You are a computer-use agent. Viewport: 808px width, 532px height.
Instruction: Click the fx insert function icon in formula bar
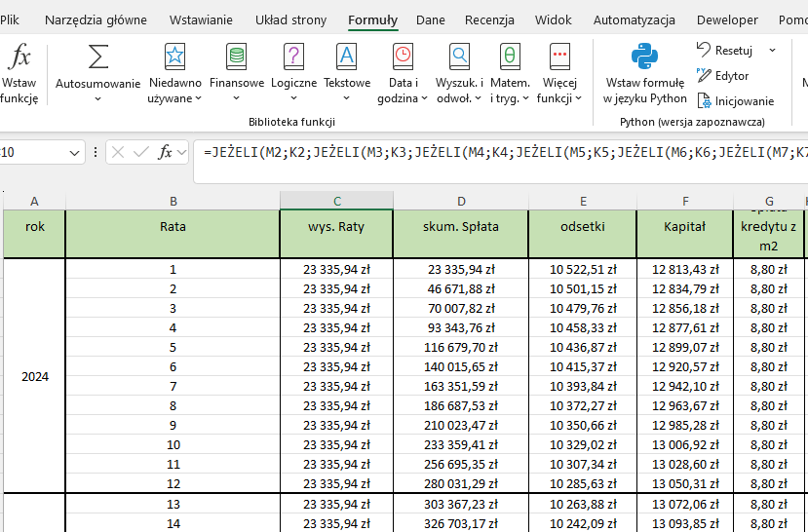[165, 152]
